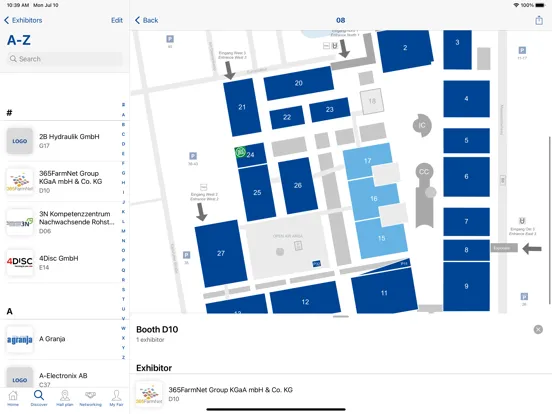Jump to letter Z in index
This screenshot has height=414, width=552.
pyautogui.click(x=123, y=357)
